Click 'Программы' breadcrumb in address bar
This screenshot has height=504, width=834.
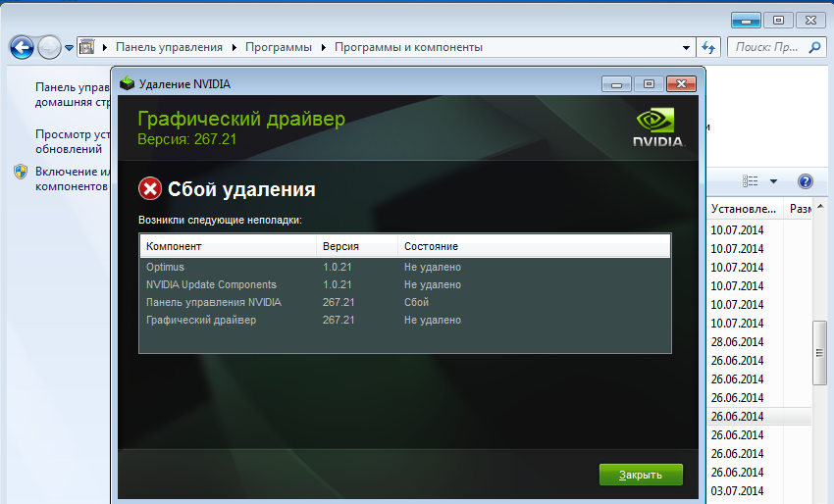pos(279,47)
